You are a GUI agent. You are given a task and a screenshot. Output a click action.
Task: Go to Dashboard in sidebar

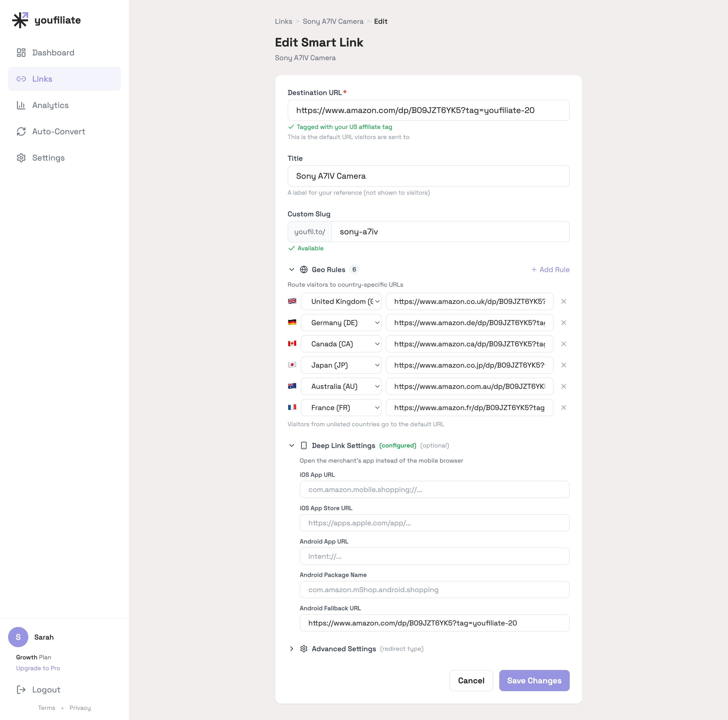click(64, 53)
